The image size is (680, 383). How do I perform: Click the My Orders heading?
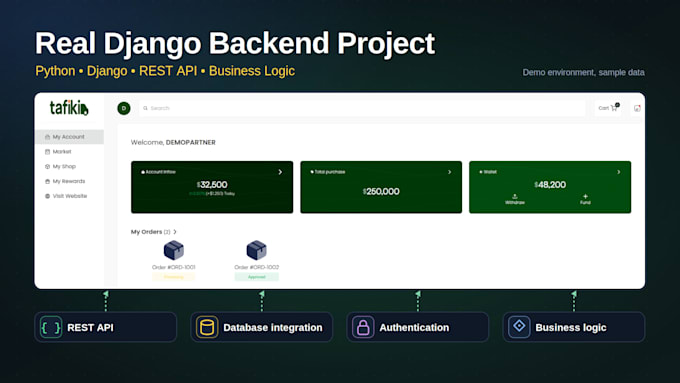point(146,232)
